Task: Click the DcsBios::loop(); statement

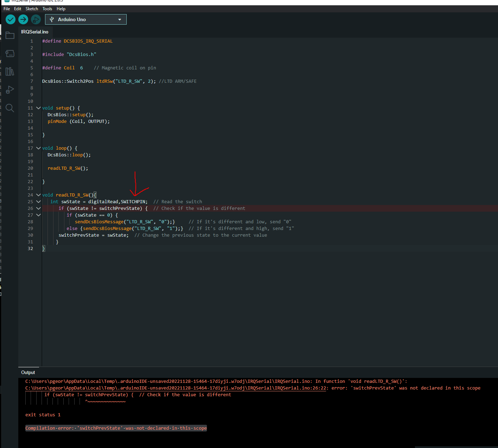Action: click(69, 155)
